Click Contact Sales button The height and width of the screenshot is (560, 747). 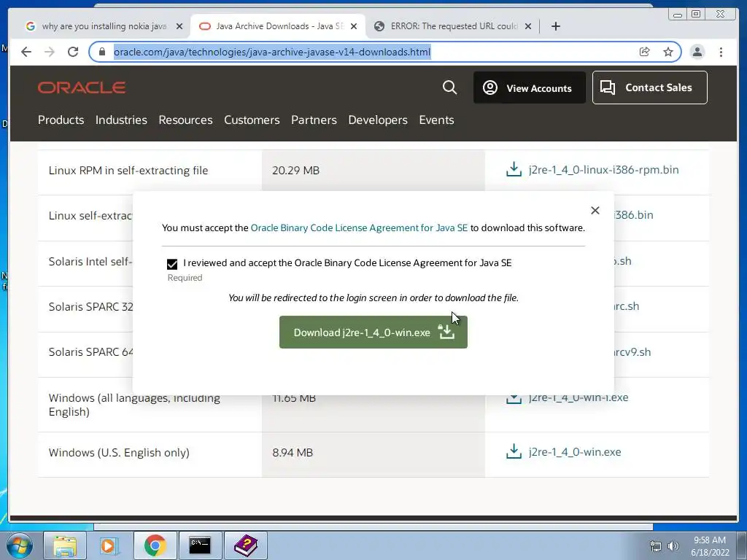(650, 87)
